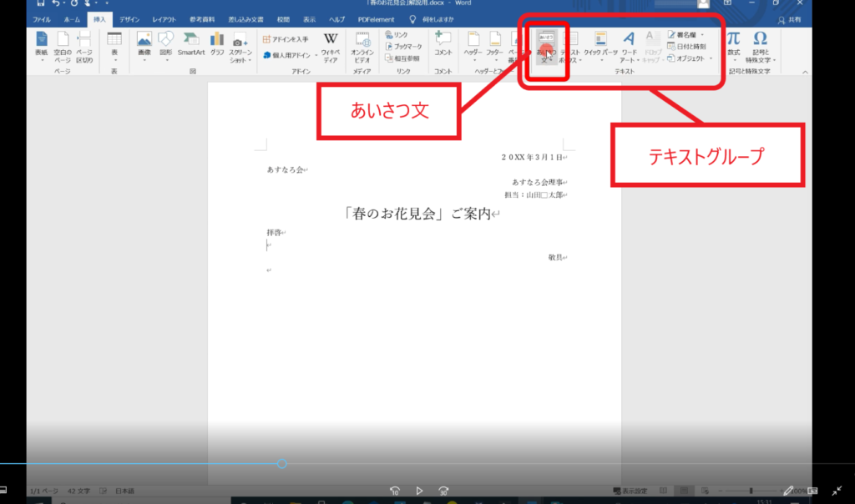Insert a SmartArt graphic
855x504 pixels.
coord(191,43)
